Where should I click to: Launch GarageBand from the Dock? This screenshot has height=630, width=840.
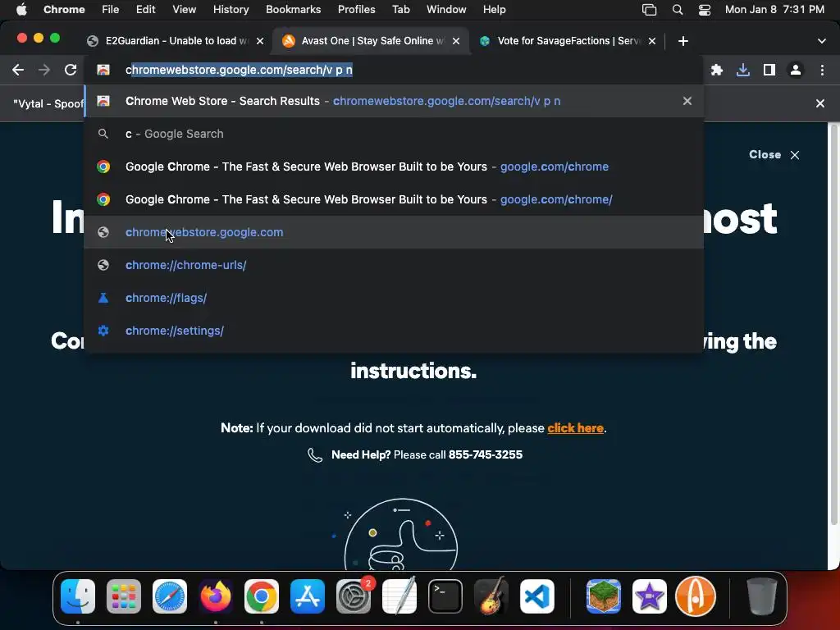click(491, 596)
